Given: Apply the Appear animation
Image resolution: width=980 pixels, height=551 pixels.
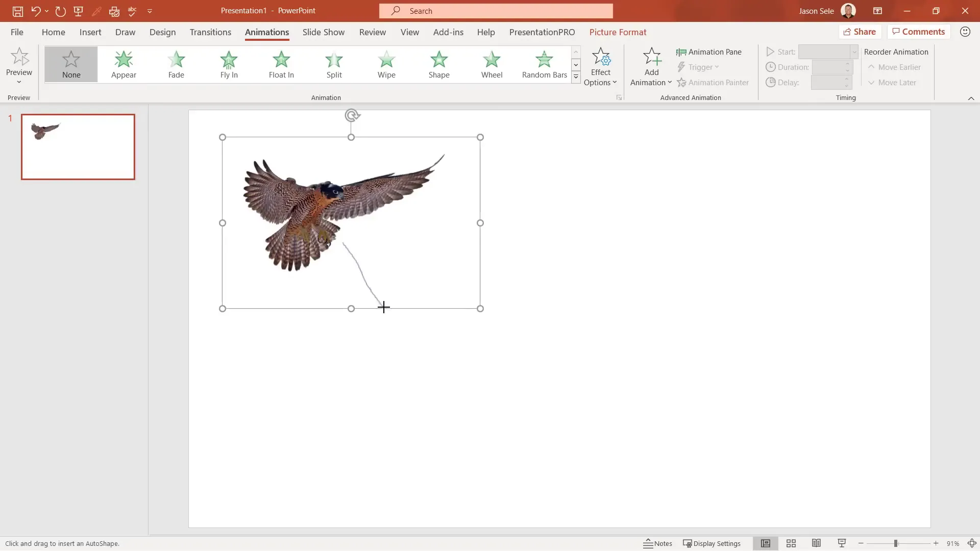Looking at the screenshot, I should point(124,64).
